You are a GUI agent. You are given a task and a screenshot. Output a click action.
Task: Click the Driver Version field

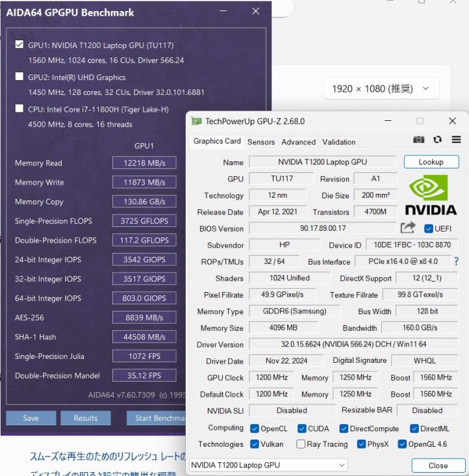[353, 344]
